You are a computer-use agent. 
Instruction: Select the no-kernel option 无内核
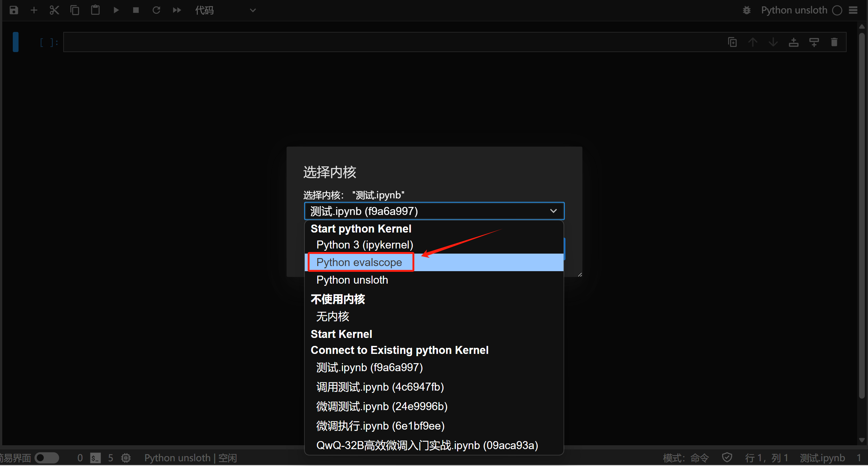(333, 316)
